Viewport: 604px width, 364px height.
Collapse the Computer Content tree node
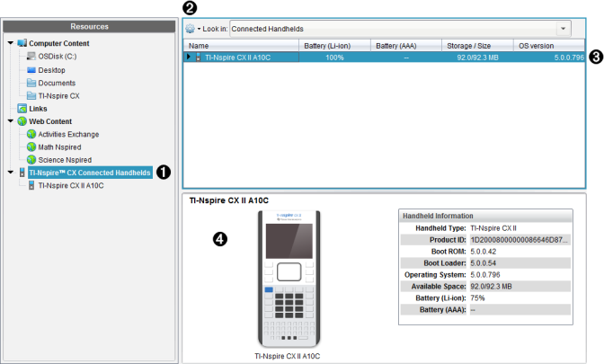[x=10, y=43]
